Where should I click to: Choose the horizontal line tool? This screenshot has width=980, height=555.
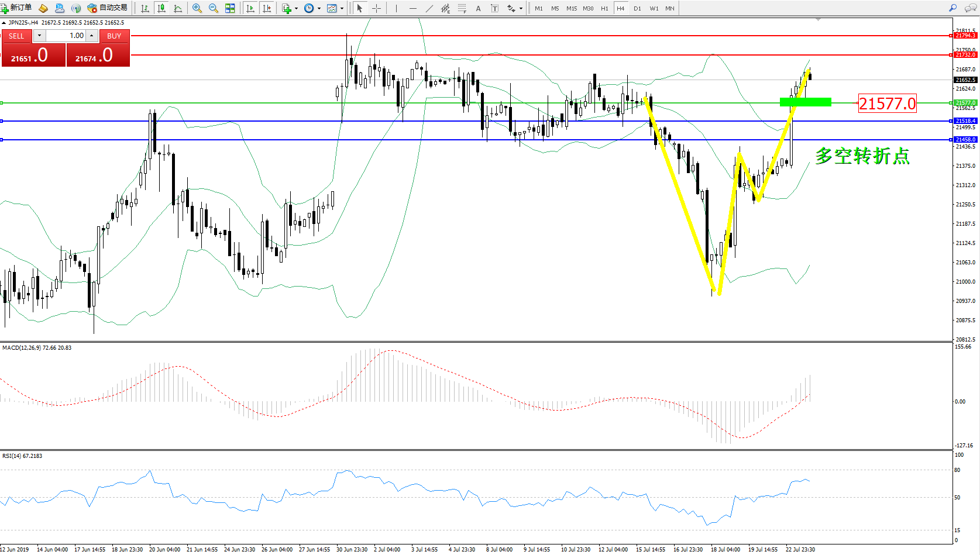coord(413,8)
